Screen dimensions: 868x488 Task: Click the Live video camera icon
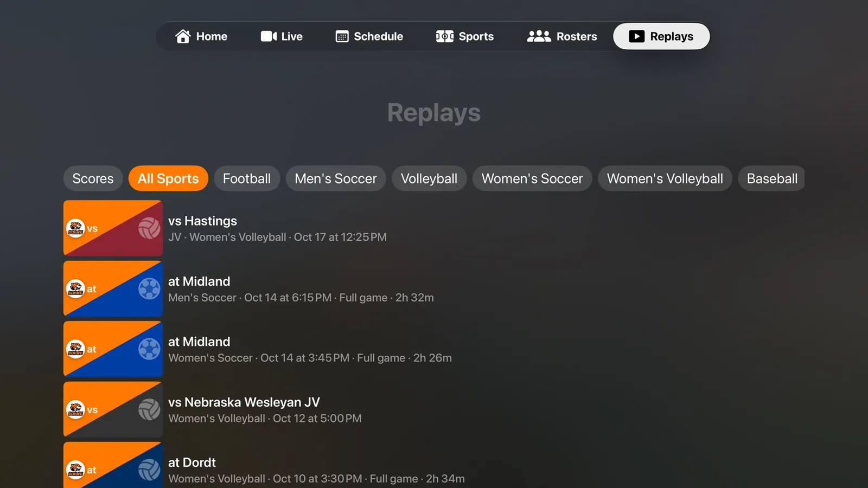[x=269, y=36]
